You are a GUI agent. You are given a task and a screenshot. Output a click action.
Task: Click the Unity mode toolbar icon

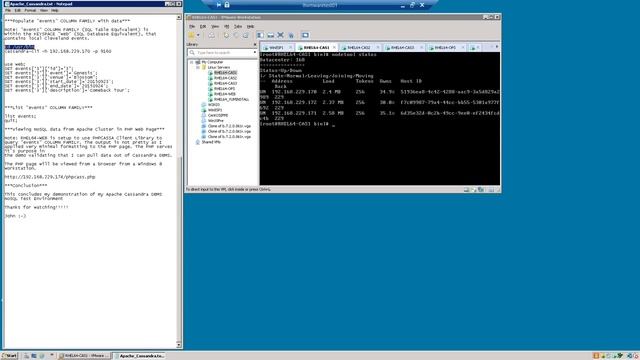point(291,35)
